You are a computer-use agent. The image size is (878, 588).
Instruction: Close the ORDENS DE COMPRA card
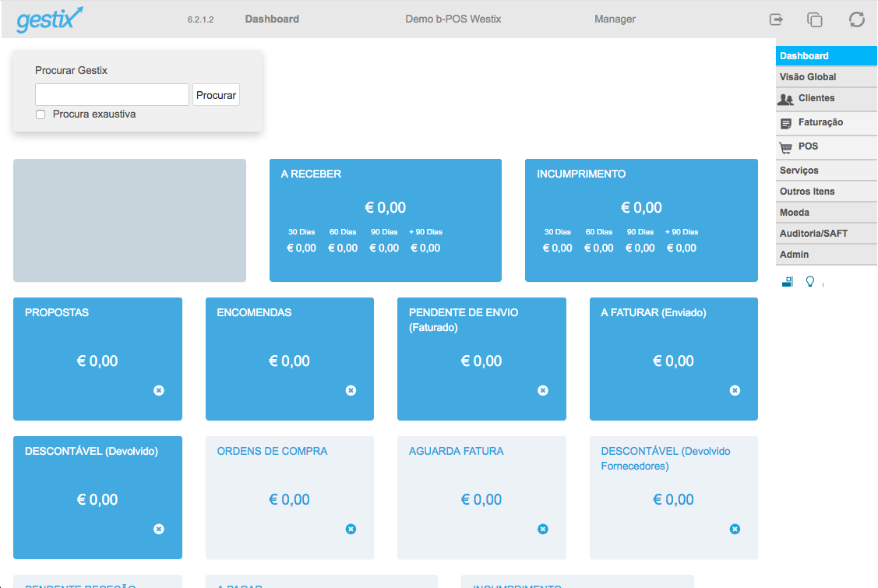pyautogui.click(x=351, y=530)
